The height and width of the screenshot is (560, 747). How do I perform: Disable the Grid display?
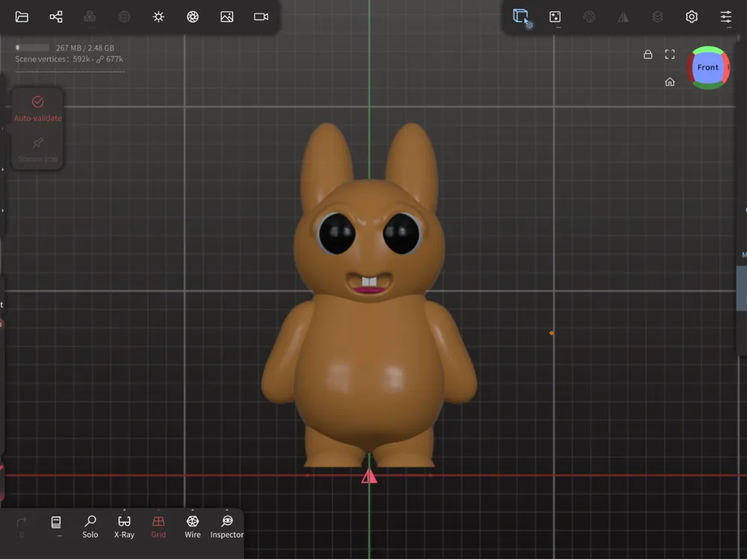pyautogui.click(x=158, y=526)
